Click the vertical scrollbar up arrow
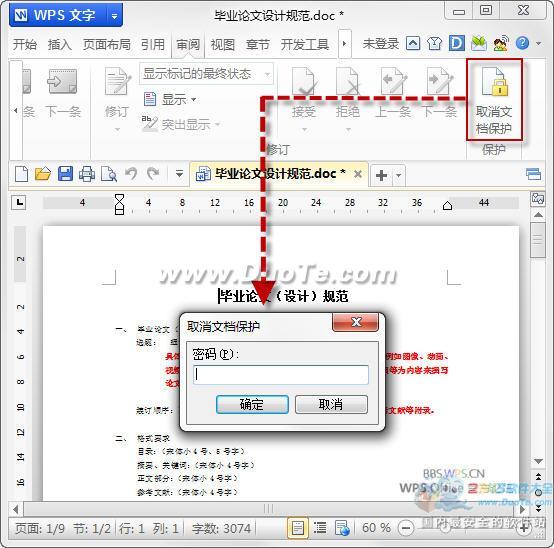 [x=538, y=214]
